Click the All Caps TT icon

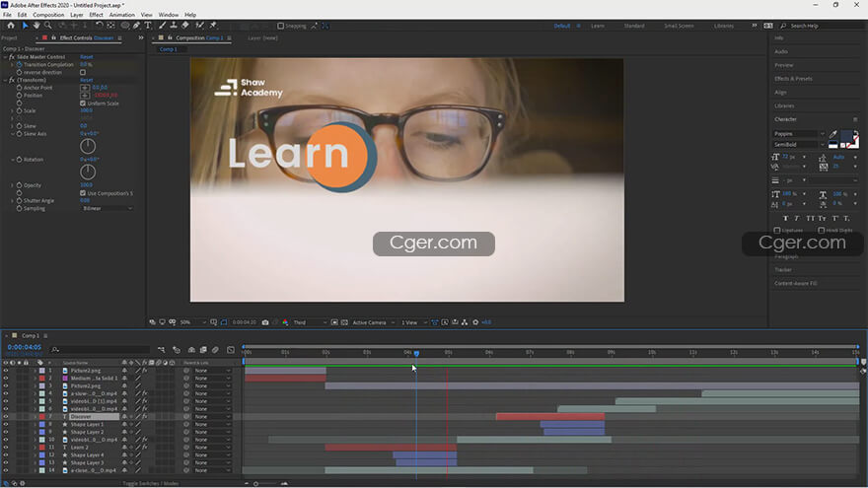[811, 219]
